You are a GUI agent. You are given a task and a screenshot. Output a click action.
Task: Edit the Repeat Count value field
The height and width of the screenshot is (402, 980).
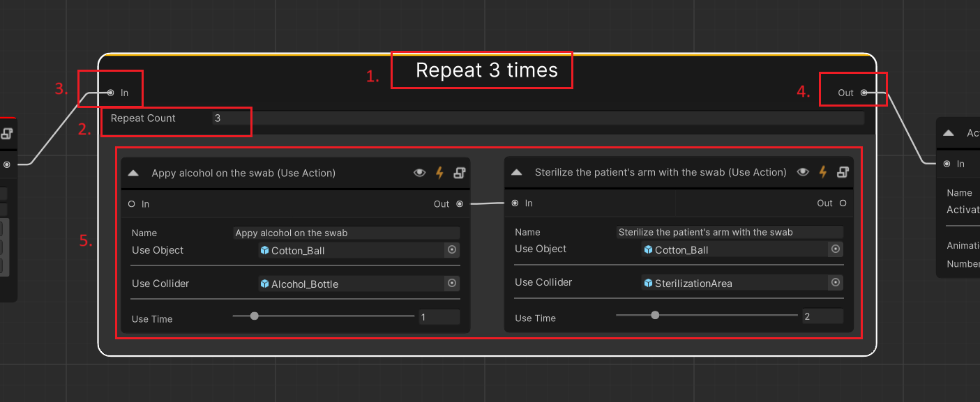click(x=538, y=118)
